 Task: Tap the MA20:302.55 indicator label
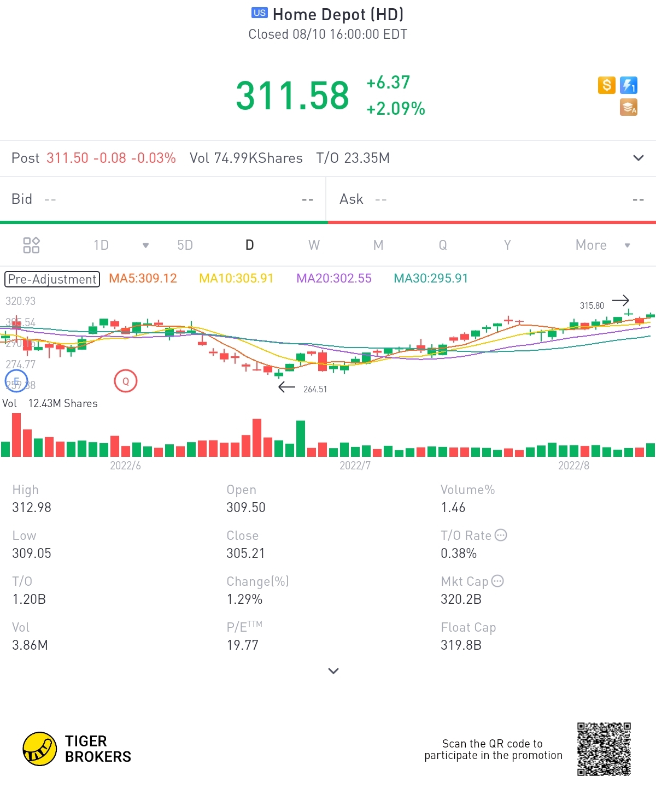(x=334, y=278)
